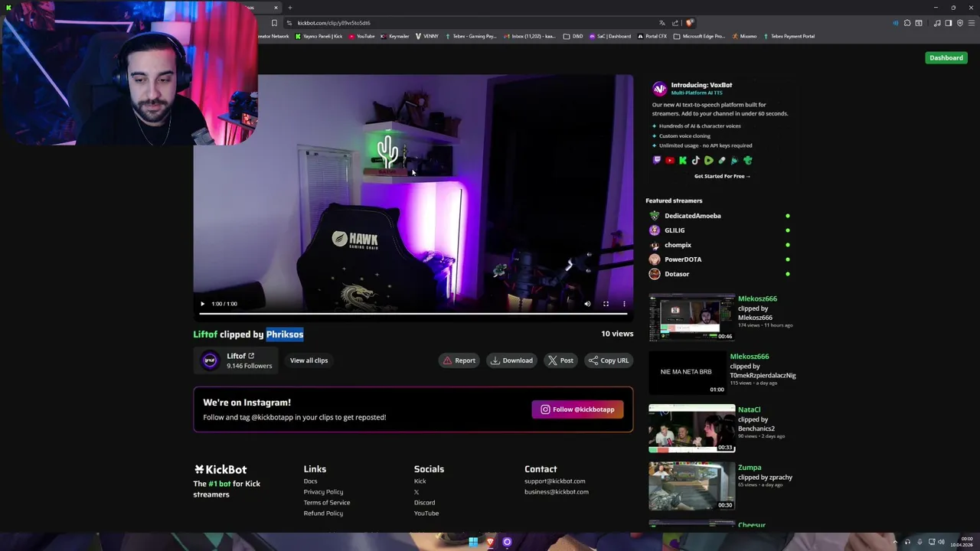
Task: Report this clip
Action: tap(459, 360)
